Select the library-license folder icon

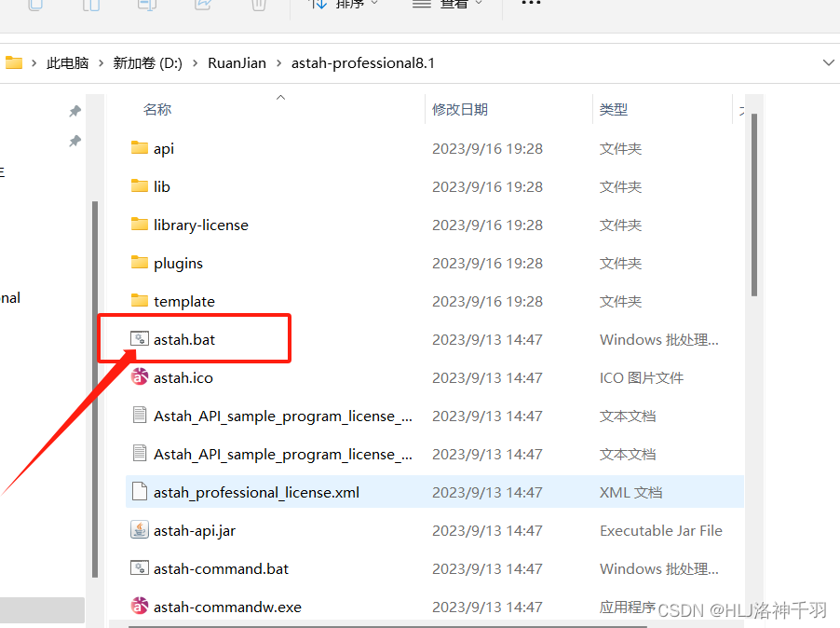click(140, 224)
